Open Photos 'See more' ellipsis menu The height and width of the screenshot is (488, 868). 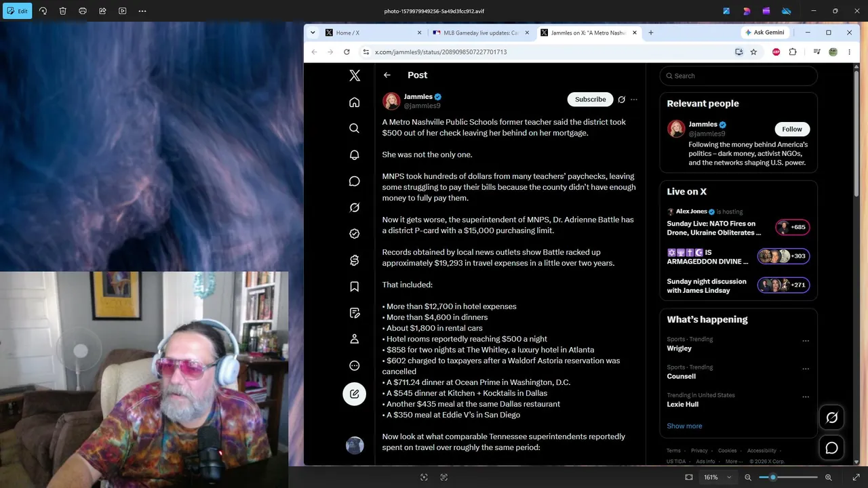click(x=142, y=11)
